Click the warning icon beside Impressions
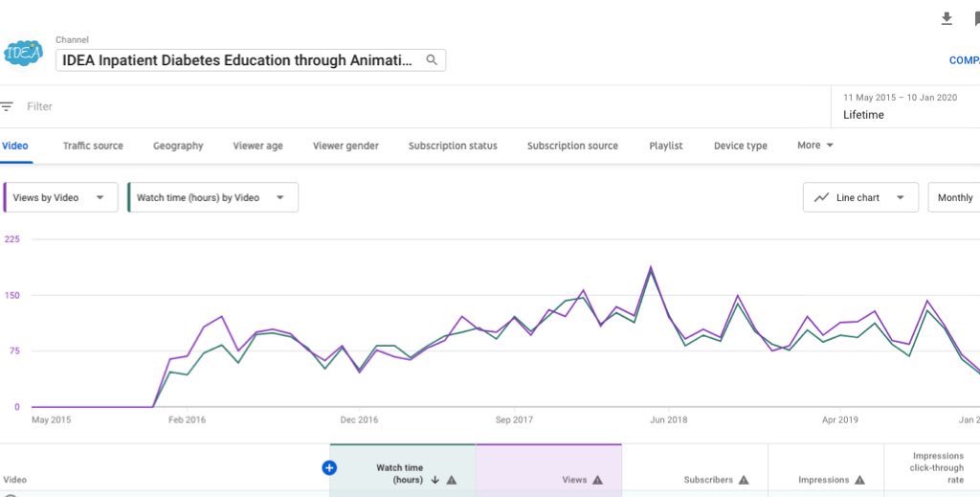Viewport: 980px width, 497px height. 859,480
